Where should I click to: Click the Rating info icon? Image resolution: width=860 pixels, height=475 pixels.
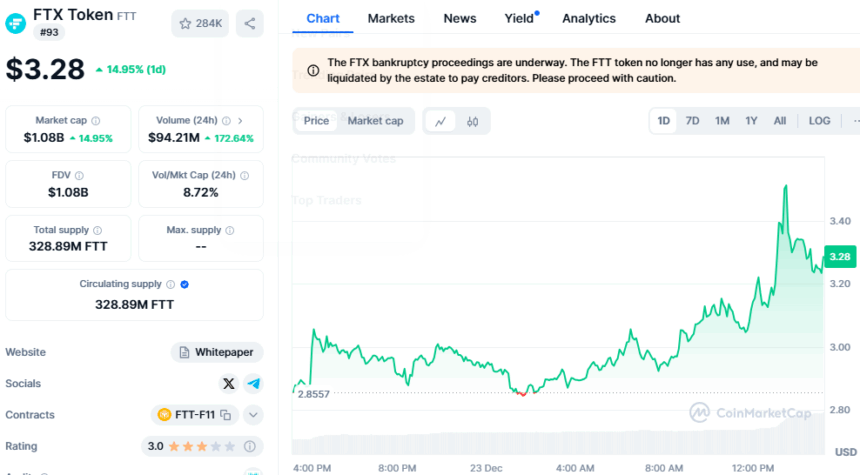250,446
